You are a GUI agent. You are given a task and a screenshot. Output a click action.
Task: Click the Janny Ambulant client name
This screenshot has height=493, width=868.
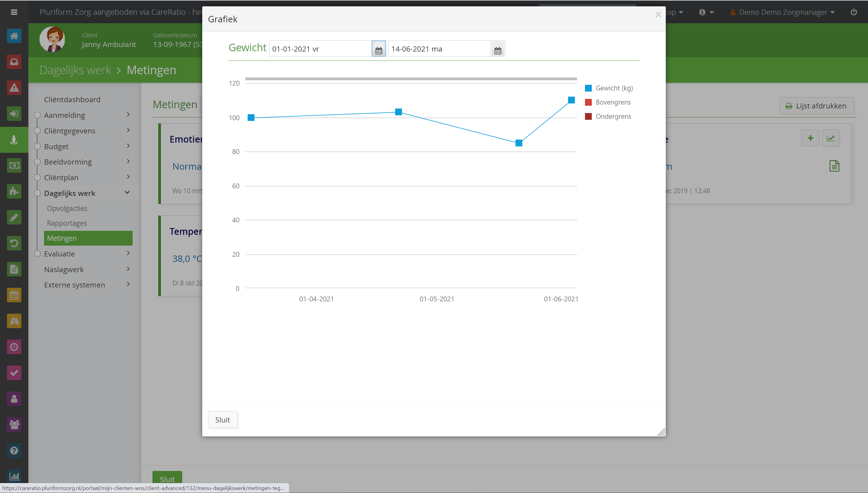(x=109, y=45)
